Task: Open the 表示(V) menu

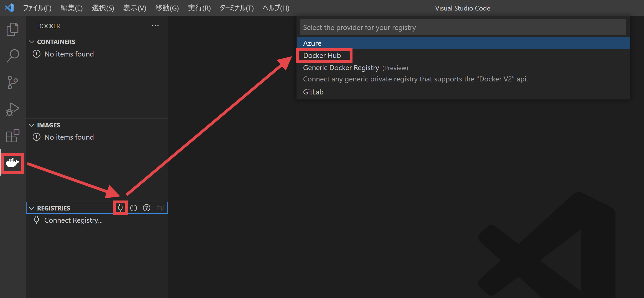Action: pyautogui.click(x=135, y=8)
